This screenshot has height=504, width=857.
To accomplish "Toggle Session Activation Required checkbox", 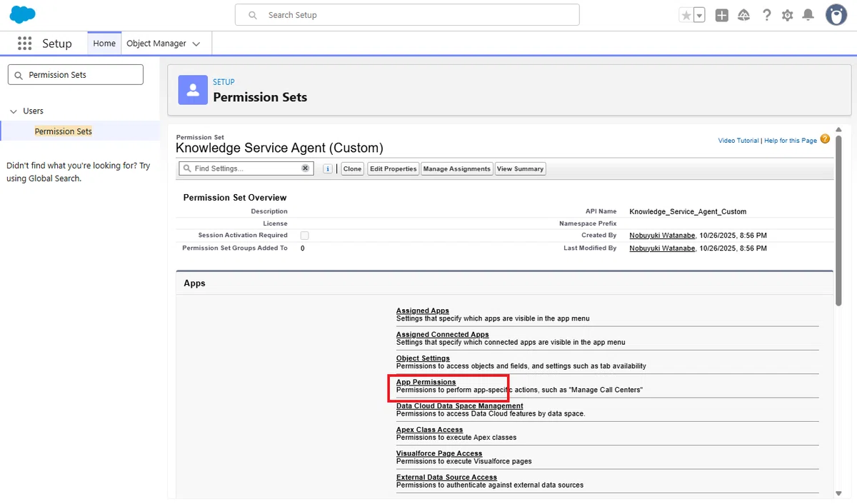I will (305, 236).
